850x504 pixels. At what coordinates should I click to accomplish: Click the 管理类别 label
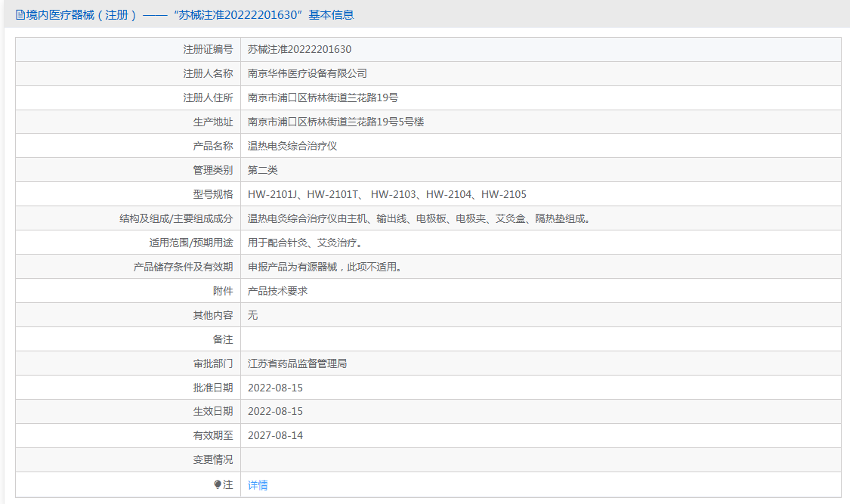click(213, 170)
